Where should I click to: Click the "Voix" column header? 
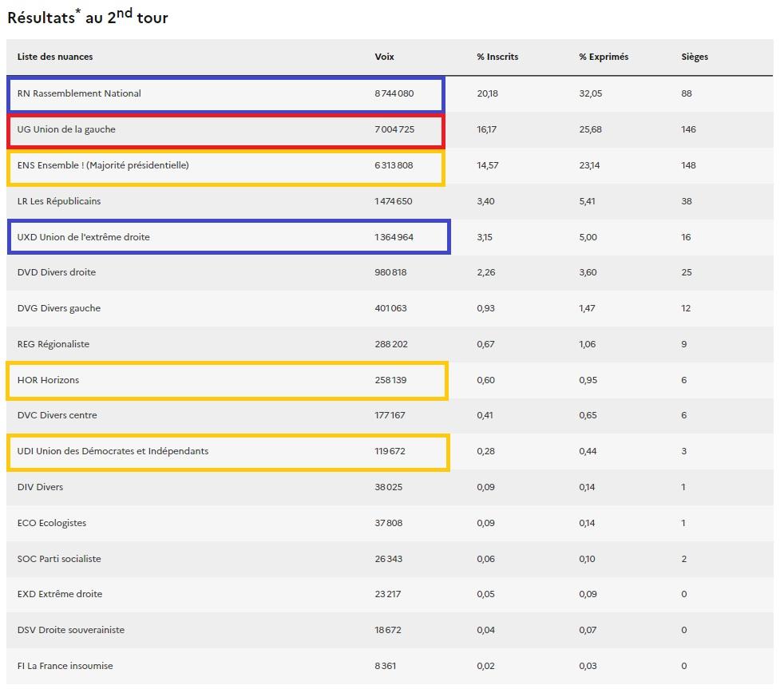[385, 57]
